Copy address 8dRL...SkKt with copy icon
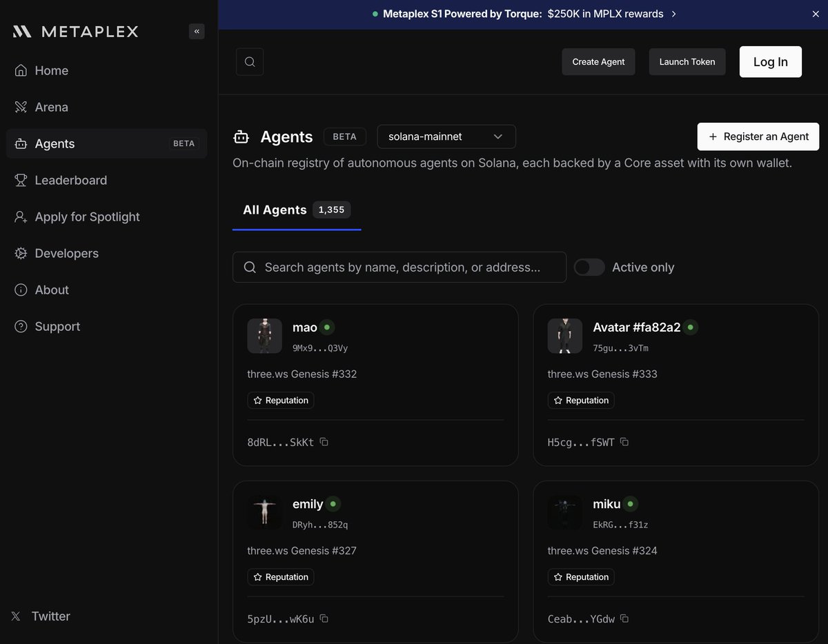 tap(324, 442)
